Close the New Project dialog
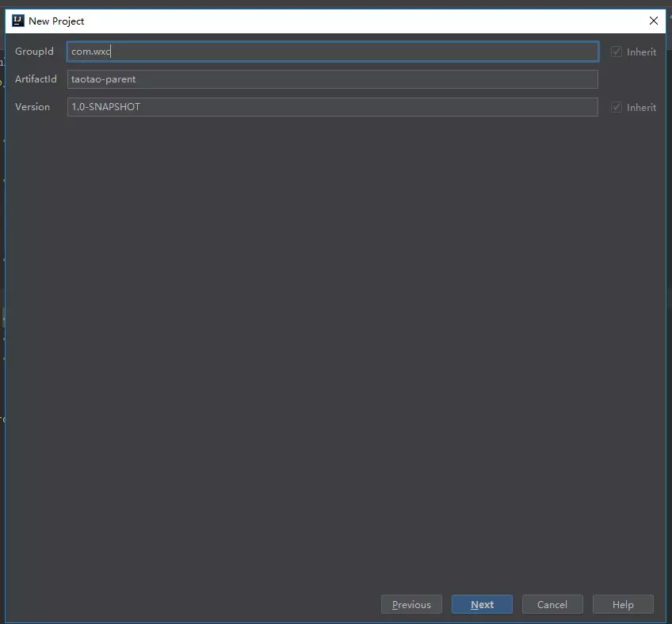The height and width of the screenshot is (624, 672). pyautogui.click(x=654, y=21)
